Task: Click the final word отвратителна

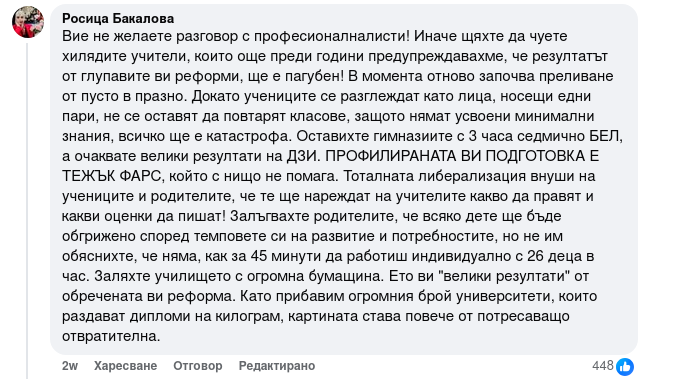Action: (x=109, y=336)
